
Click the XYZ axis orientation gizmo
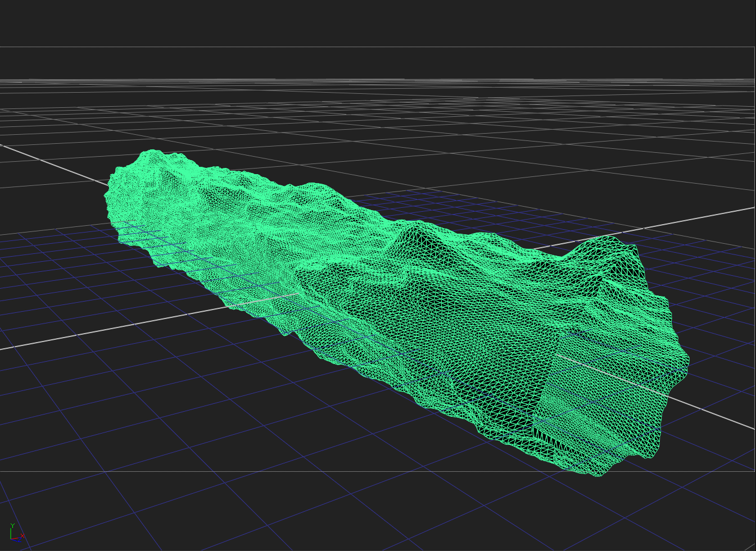(x=16, y=532)
